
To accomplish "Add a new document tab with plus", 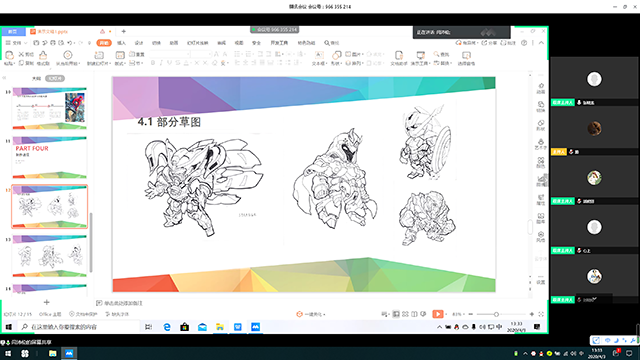I will pyautogui.click(x=124, y=31).
